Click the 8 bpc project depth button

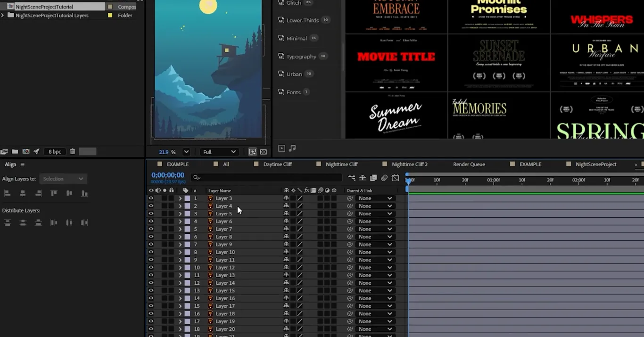point(54,151)
